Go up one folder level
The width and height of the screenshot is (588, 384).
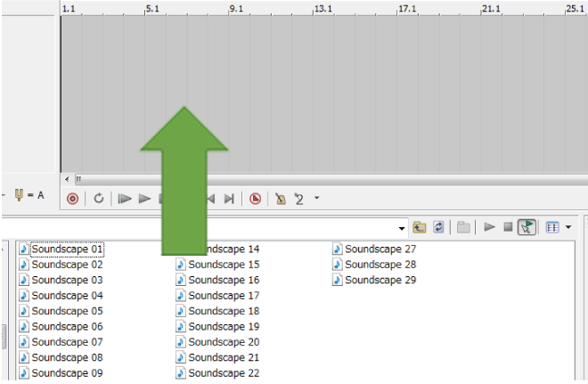point(419,227)
